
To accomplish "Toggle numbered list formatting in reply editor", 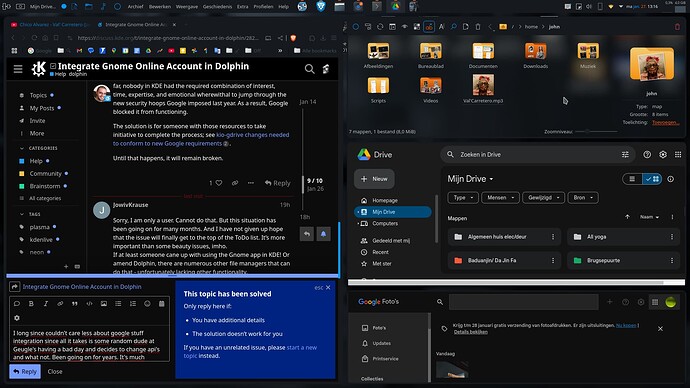I will (x=132, y=304).
